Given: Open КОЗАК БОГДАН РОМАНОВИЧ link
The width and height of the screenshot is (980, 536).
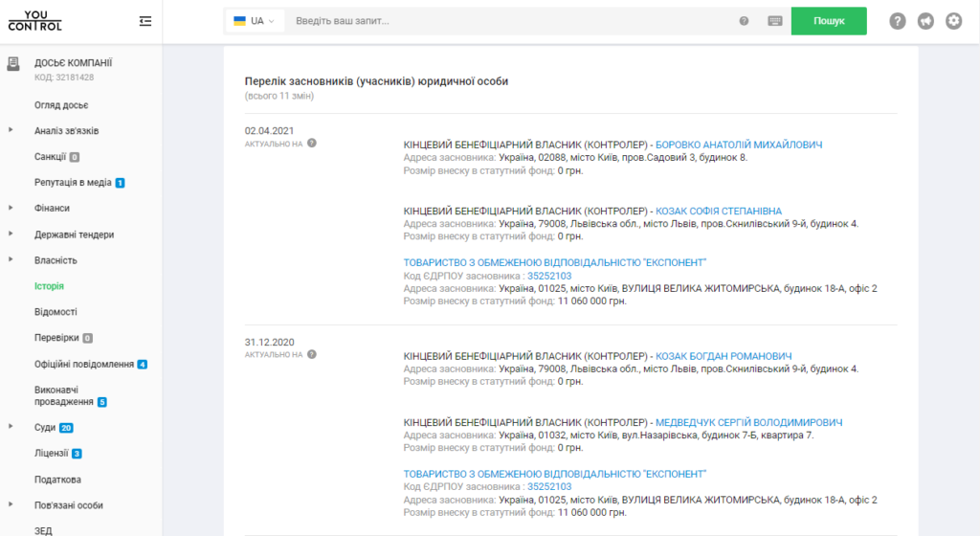Looking at the screenshot, I should click(x=724, y=356).
